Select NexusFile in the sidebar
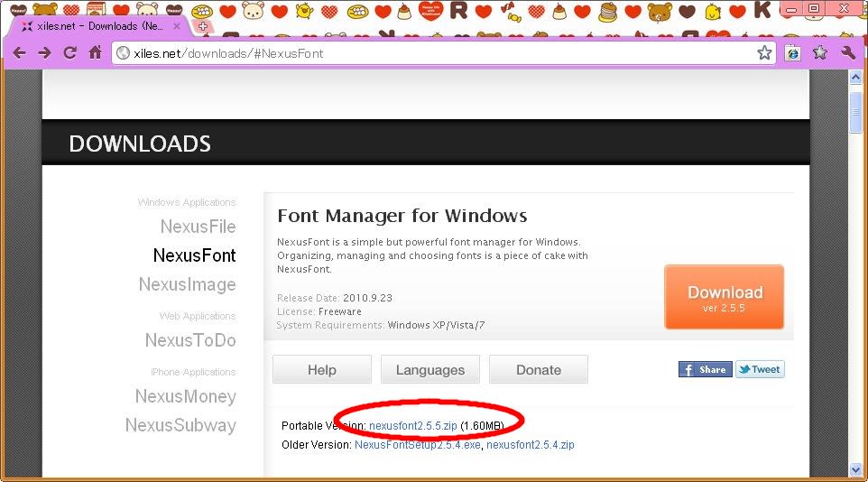 pyautogui.click(x=198, y=227)
